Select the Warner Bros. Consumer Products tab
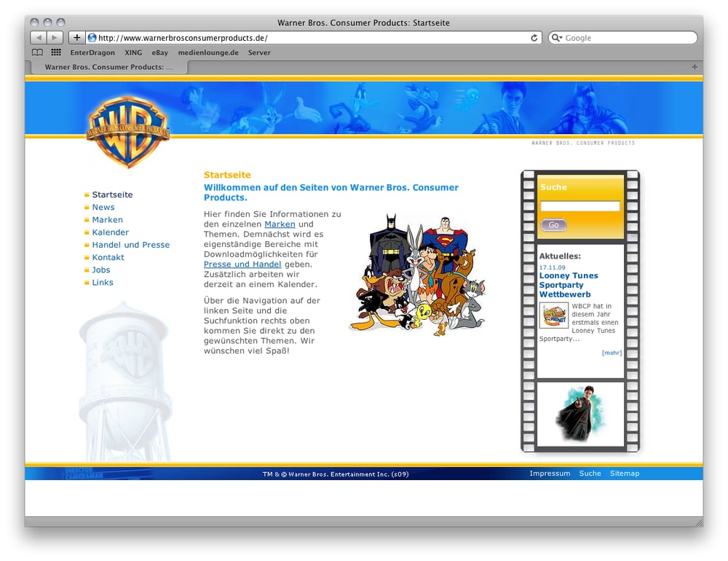Screen dimensions: 728x561 (109, 67)
